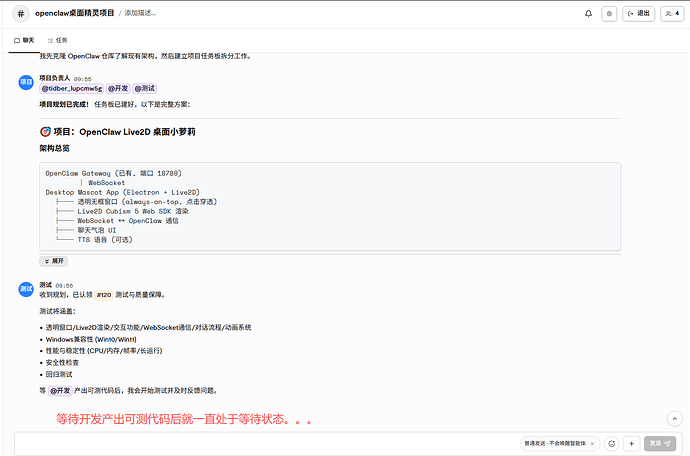The height and width of the screenshot is (456, 690).
Task: Click the 发送 send button
Action: tap(660, 444)
